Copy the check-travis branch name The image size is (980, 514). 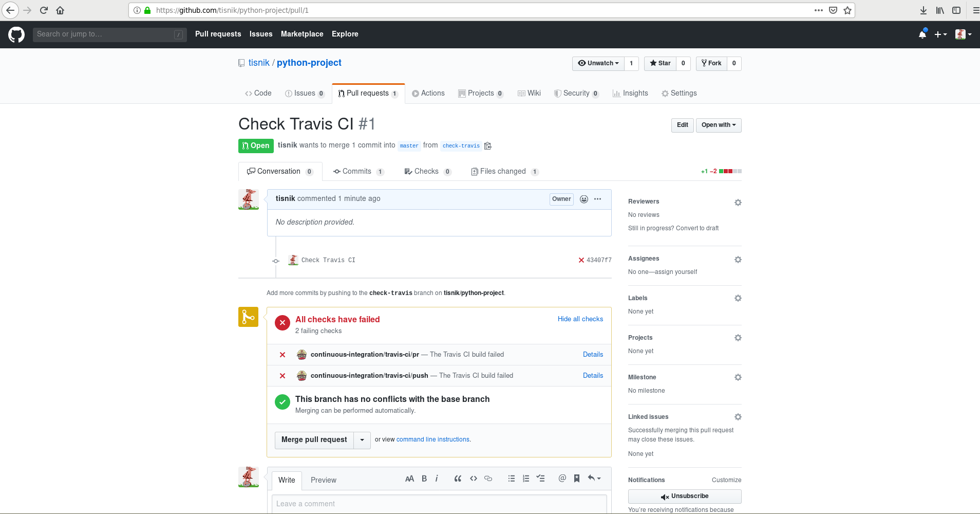click(x=488, y=146)
